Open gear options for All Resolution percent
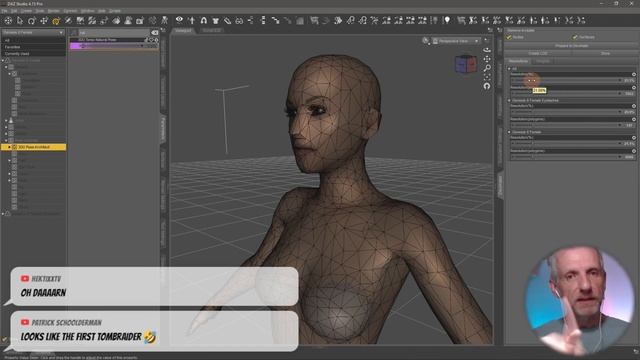 coord(633,74)
